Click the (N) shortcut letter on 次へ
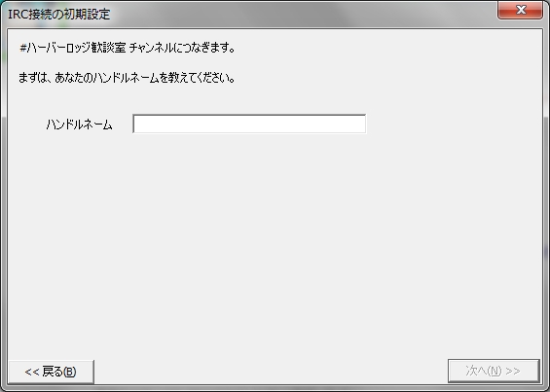The width and height of the screenshot is (550, 392). [495, 371]
